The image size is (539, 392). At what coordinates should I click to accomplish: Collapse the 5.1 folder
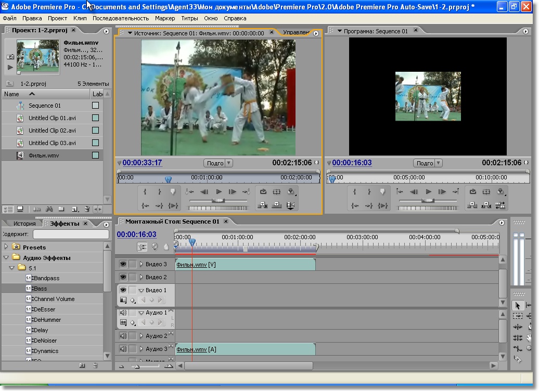(x=11, y=268)
